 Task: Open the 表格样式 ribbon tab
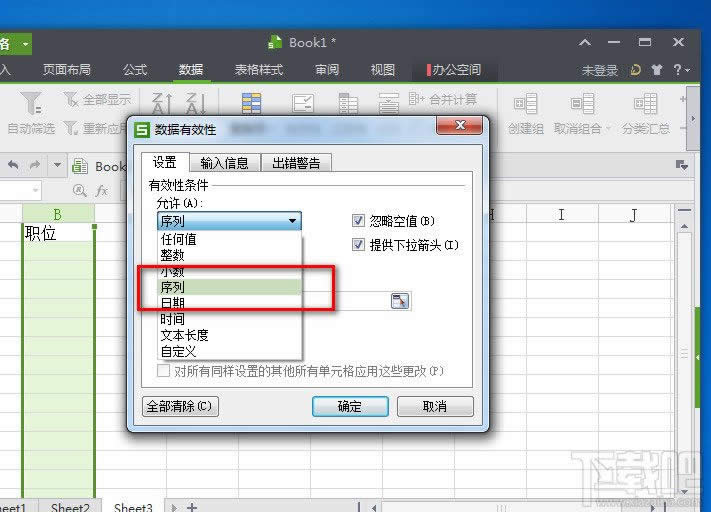coord(258,69)
